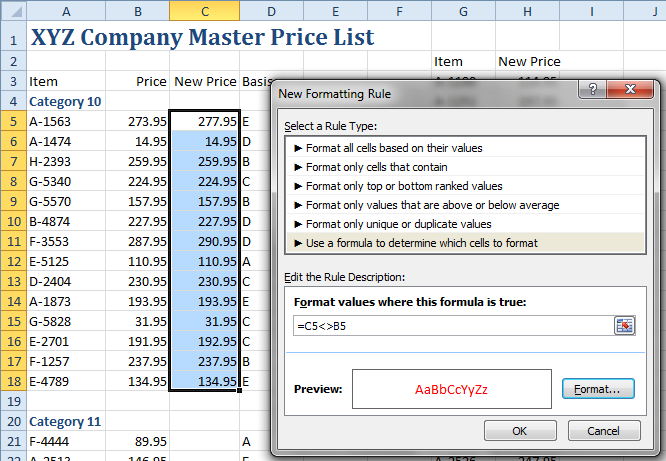Image resolution: width=666 pixels, height=461 pixels.
Task: Click cell C5 containing 277.95
Action: (204, 121)
